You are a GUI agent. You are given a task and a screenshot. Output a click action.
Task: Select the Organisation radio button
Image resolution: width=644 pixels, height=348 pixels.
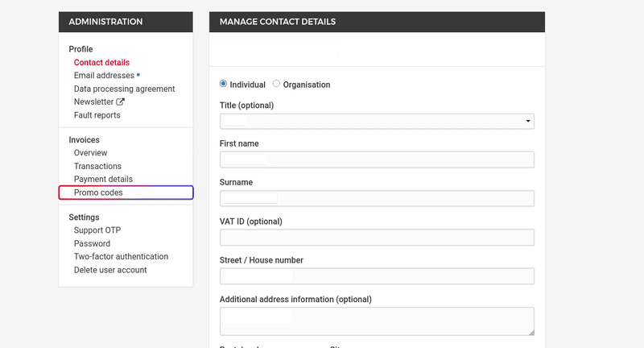point(277,84)
